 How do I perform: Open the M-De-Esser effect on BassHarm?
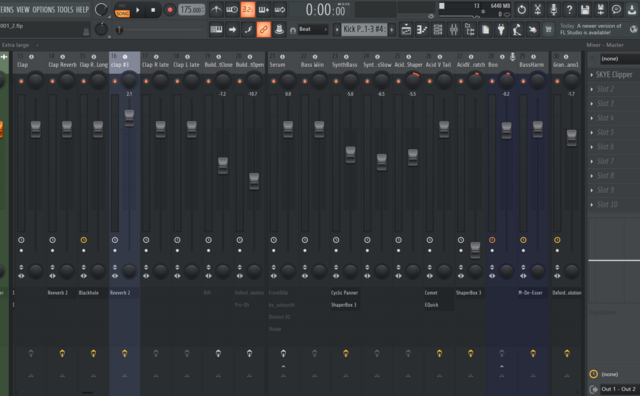(532, 293)
